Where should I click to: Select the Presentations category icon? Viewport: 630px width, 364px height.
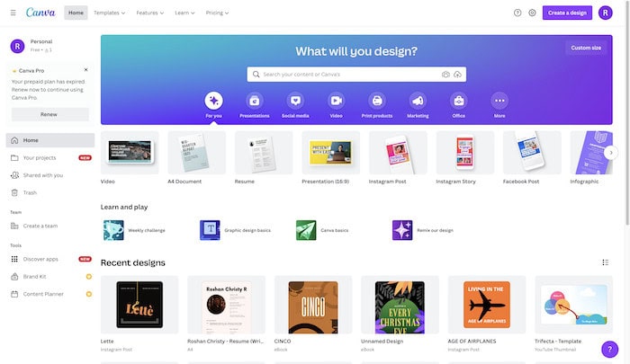point(255,101)
